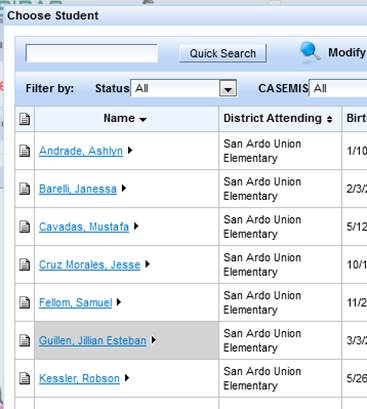
Task: Open student Cavadas, Mustafa
Action: click(84, 227)
